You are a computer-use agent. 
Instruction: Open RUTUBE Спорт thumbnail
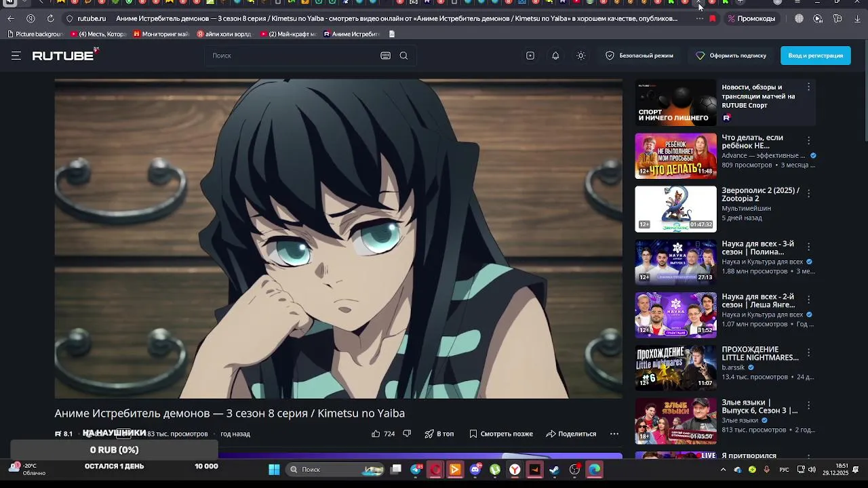coord(675,103)
